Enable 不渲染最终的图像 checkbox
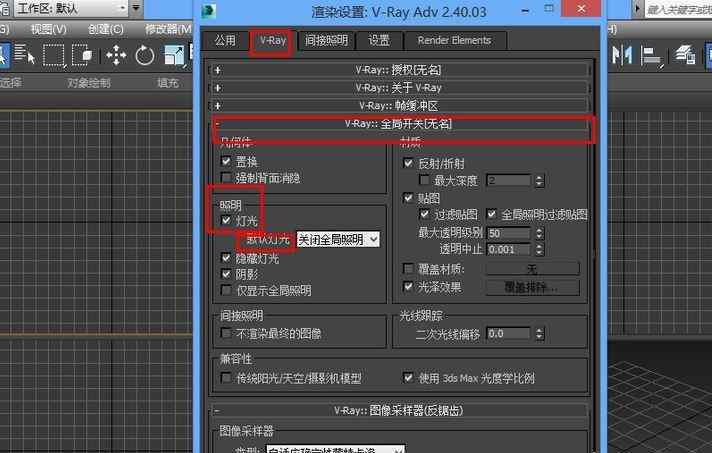Viewport: 712px width, 453px height. click(x=226, y=333)
